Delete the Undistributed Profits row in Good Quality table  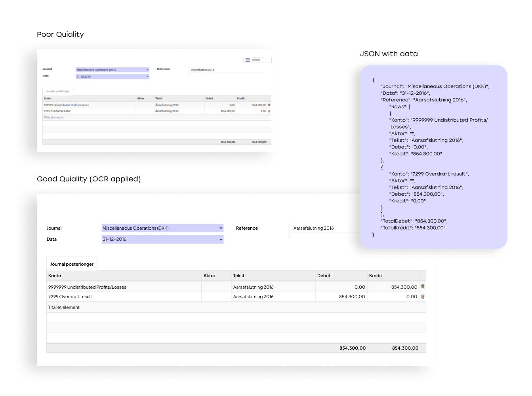[423, 287]
